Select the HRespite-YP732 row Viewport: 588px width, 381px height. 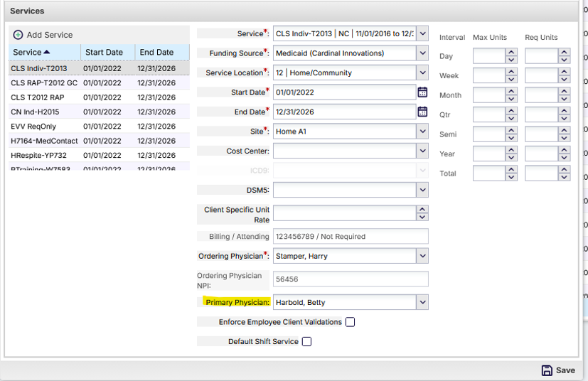pos(99,155)
